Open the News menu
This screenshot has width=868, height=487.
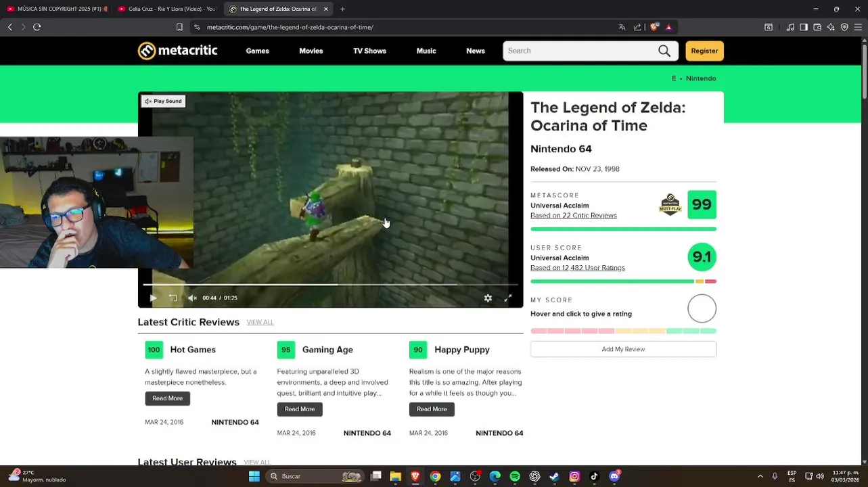tap(476, 51)
